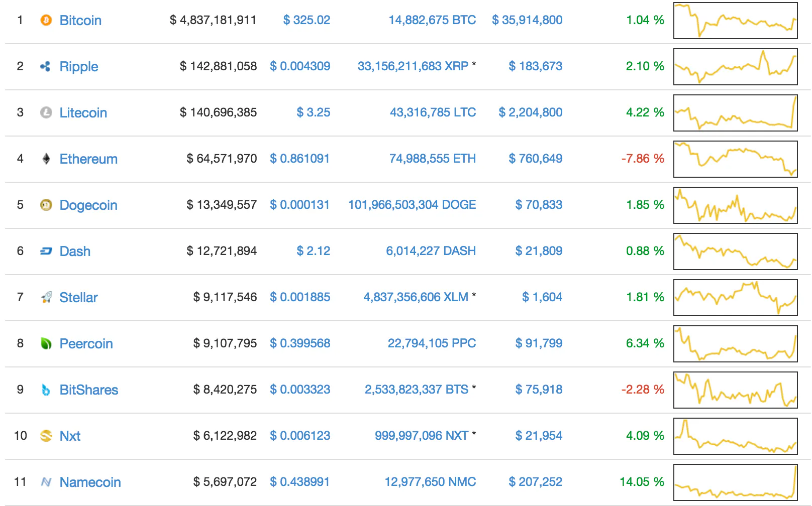Click the Bitcoin coin logo icon
812x506 pixels.
point(46,20)
